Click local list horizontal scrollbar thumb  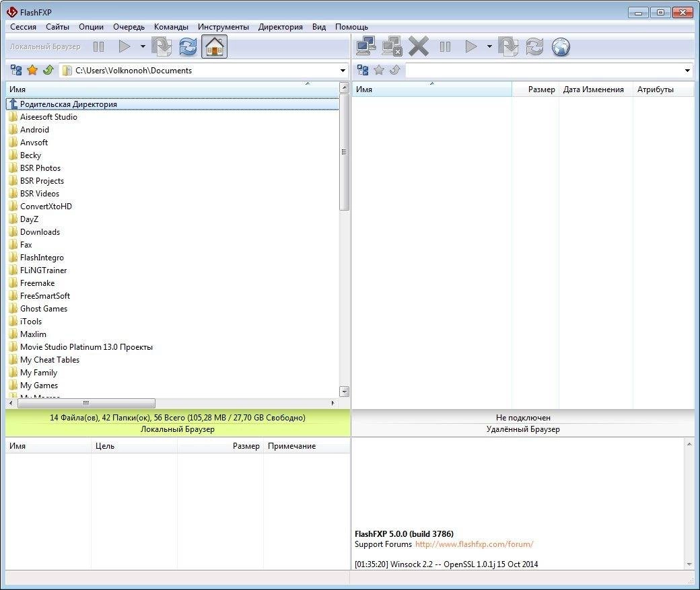point(86,403)
